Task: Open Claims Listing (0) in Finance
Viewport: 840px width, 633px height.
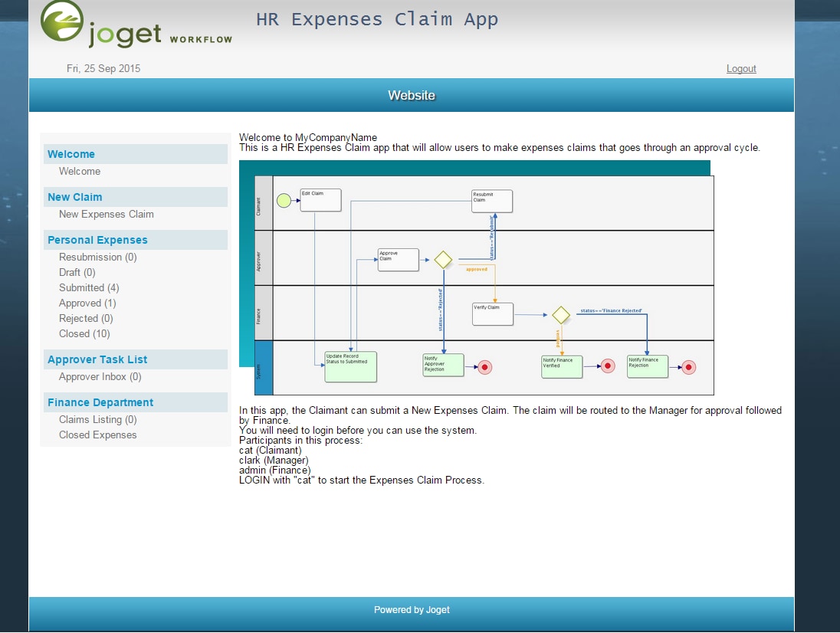Action: tap(97, 419)
